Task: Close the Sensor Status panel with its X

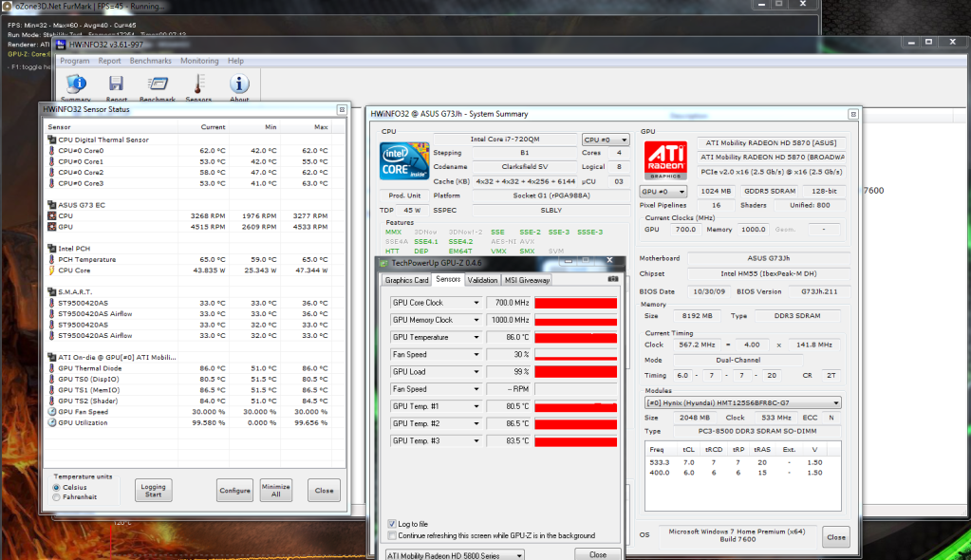Action: pos(342,110)
